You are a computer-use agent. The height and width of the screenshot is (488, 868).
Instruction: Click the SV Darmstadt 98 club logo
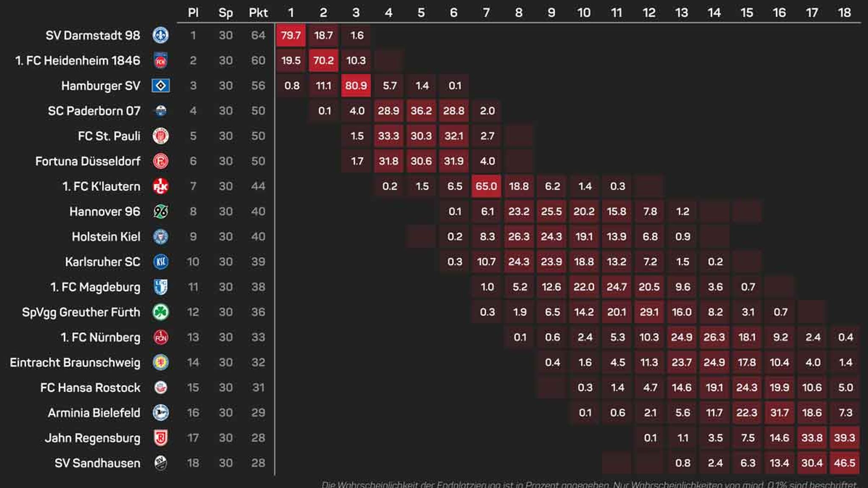(x=161, y=35)
